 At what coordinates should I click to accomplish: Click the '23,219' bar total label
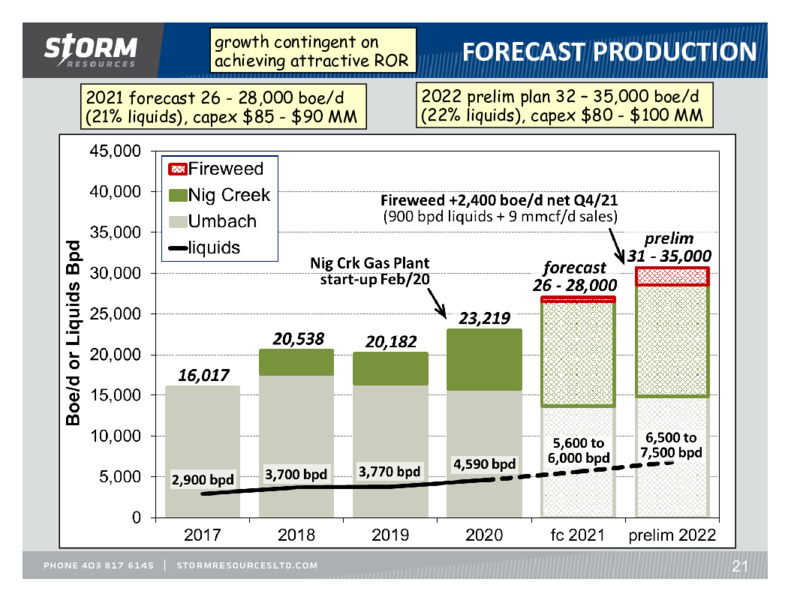point(484,318)
